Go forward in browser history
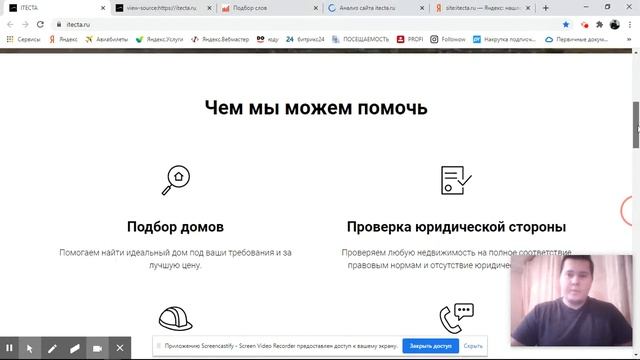The image size is (640, 360). [25, 24]
